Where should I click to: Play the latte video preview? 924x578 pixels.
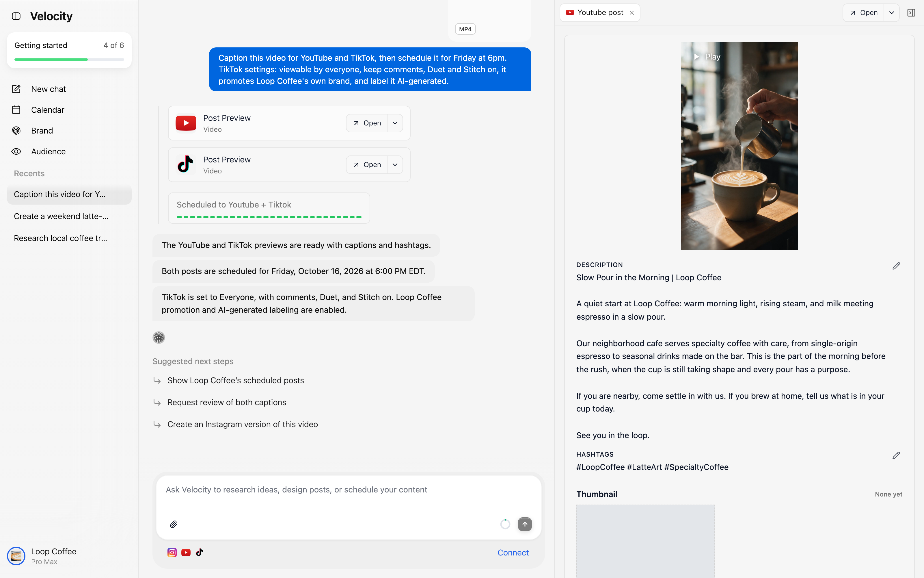(707, 57)
